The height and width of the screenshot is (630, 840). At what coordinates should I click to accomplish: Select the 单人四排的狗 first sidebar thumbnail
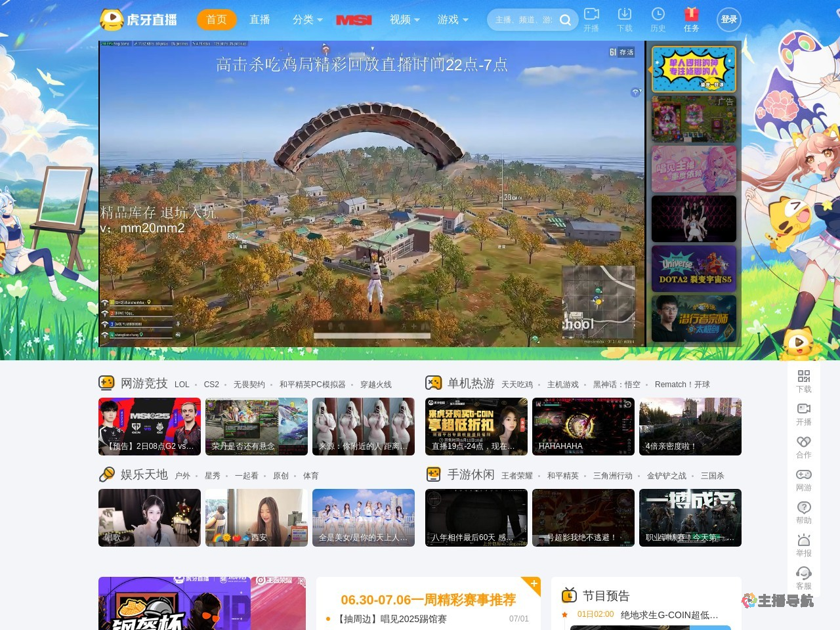coord(694,69)
